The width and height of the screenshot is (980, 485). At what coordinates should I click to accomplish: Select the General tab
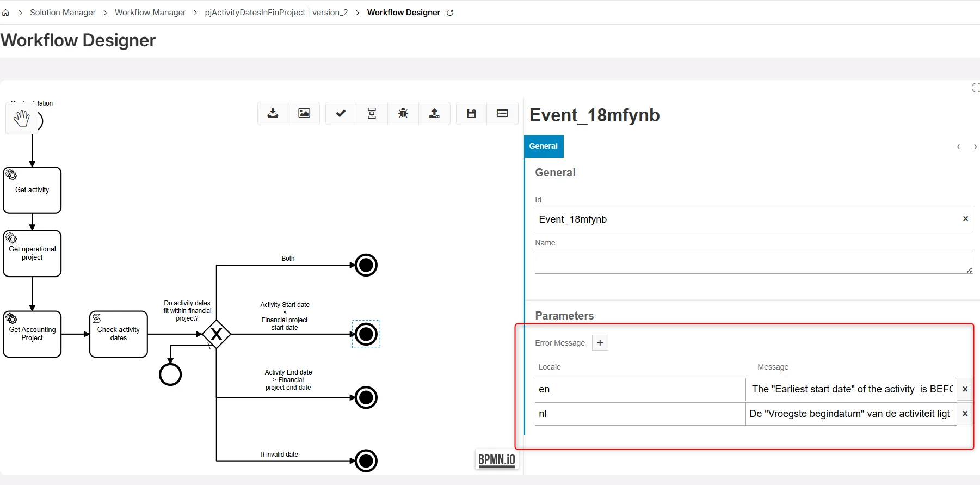click(x=544, y=146)
